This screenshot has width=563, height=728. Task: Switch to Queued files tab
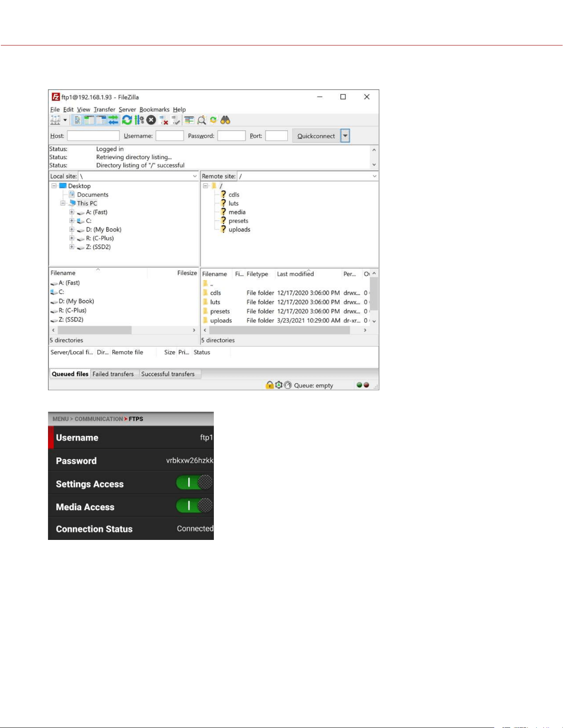tap(70, 374)
